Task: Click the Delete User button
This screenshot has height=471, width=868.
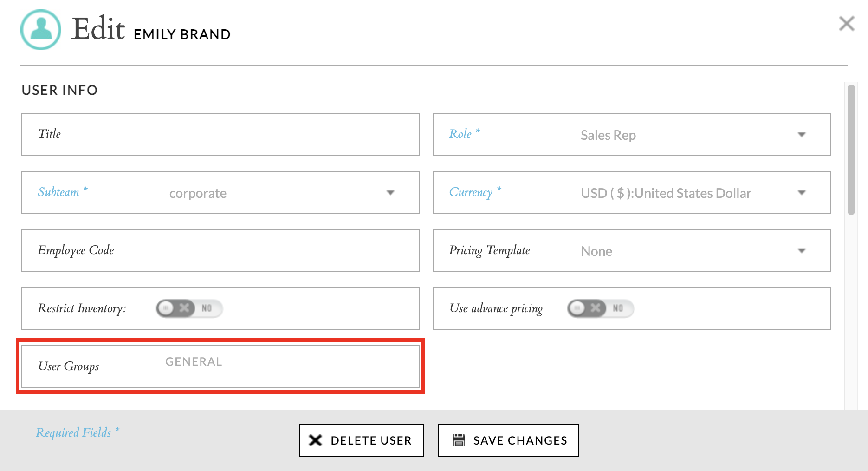Action: point(361,440)
